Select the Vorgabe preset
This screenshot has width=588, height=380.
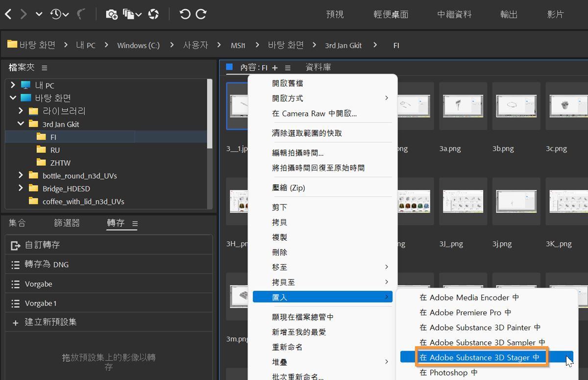(x=109, y=284)
